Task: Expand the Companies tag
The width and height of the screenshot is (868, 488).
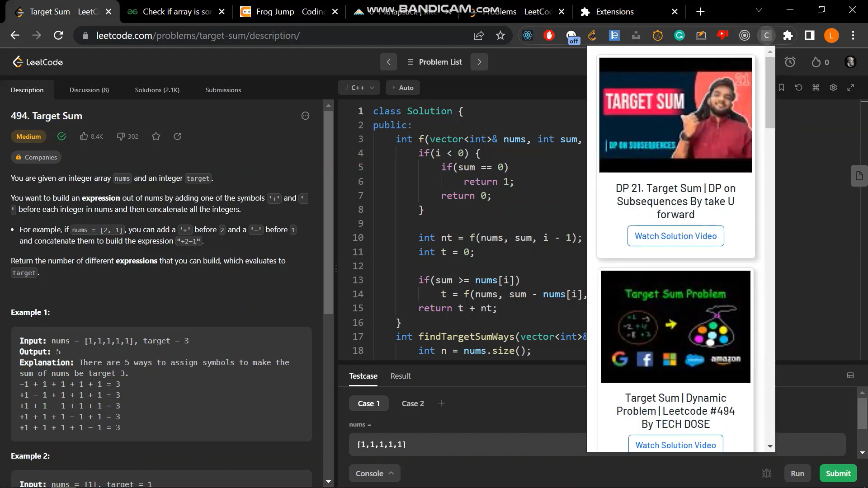Action: pyautogui.click(x=36, y=157)
